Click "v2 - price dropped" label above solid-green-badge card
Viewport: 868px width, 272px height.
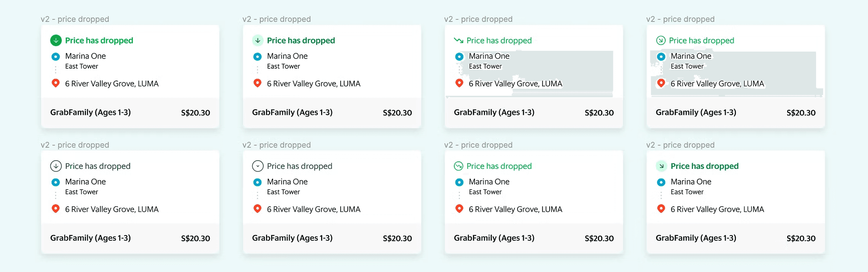(75, 19)
